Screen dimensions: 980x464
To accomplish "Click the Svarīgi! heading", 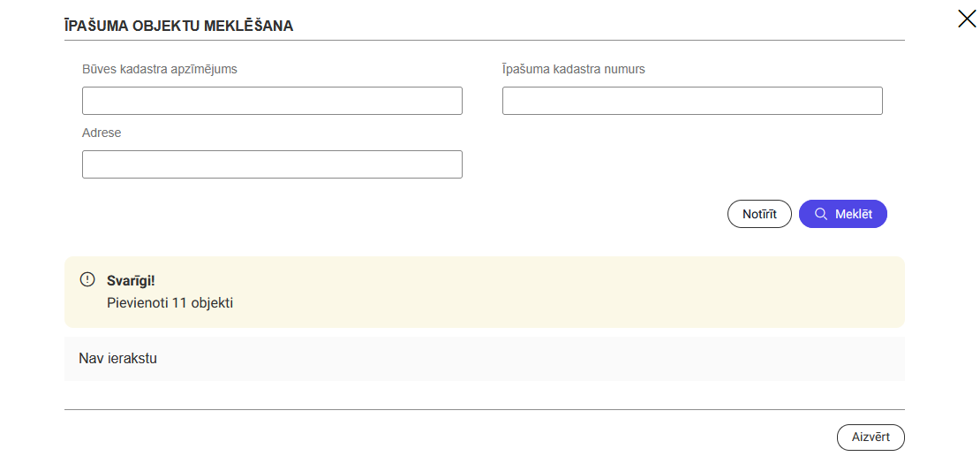I will tap(130, 281).
